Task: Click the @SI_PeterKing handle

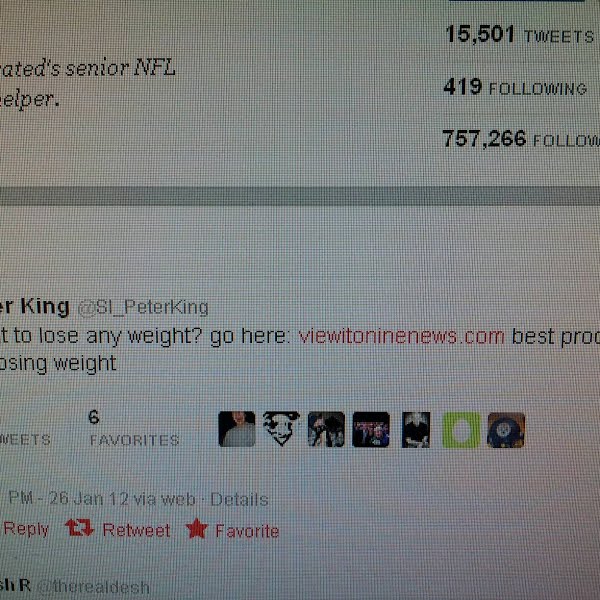Action: tap(143, 307)
